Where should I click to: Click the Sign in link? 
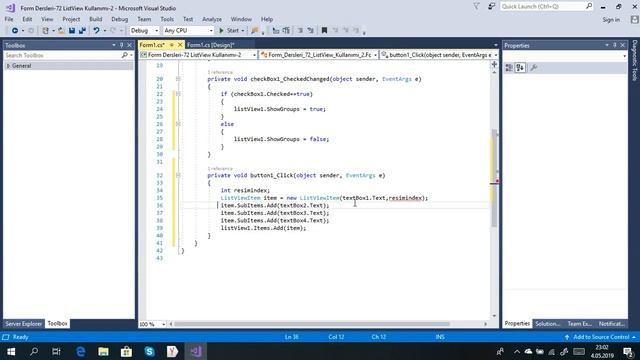611,20
